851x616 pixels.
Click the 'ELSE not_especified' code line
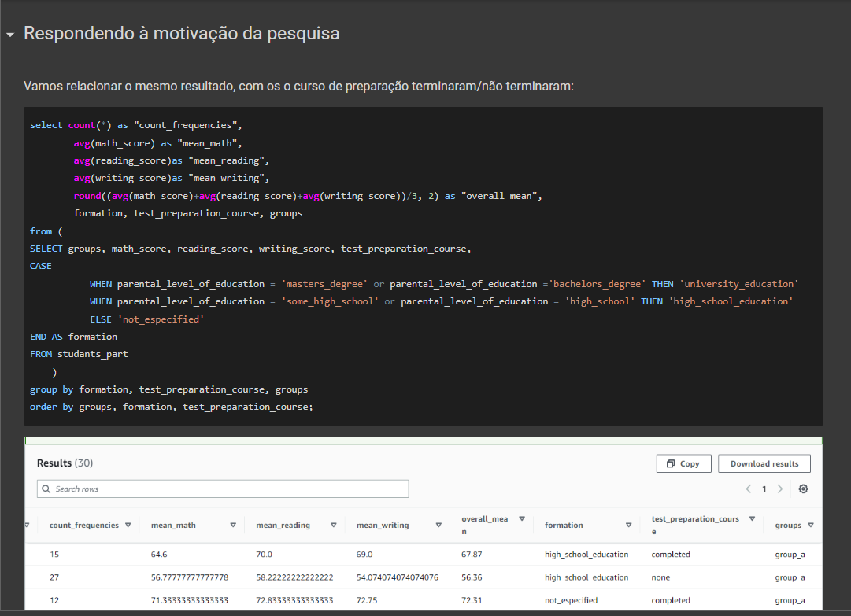(x=147, y=319)
